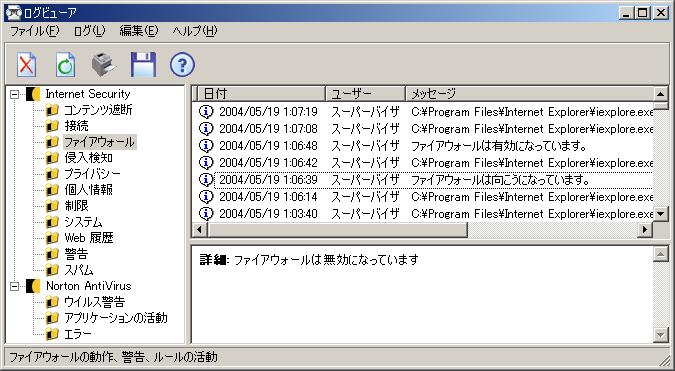Click details pane scroll down arrow

[660, 335]
